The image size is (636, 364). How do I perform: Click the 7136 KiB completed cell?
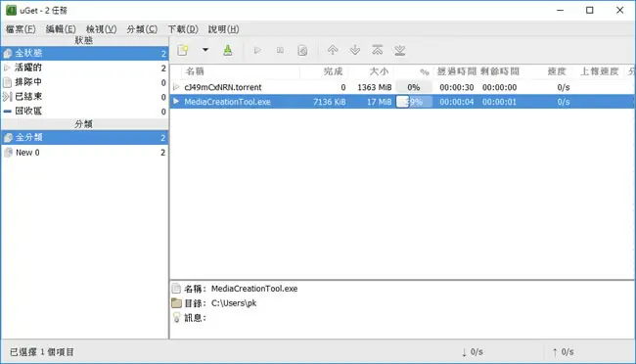330,102
